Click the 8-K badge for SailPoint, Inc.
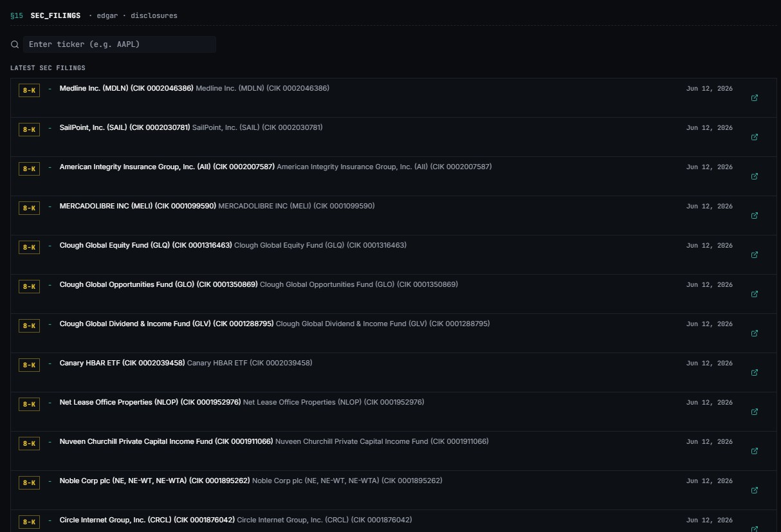 [x=29, y=129]
